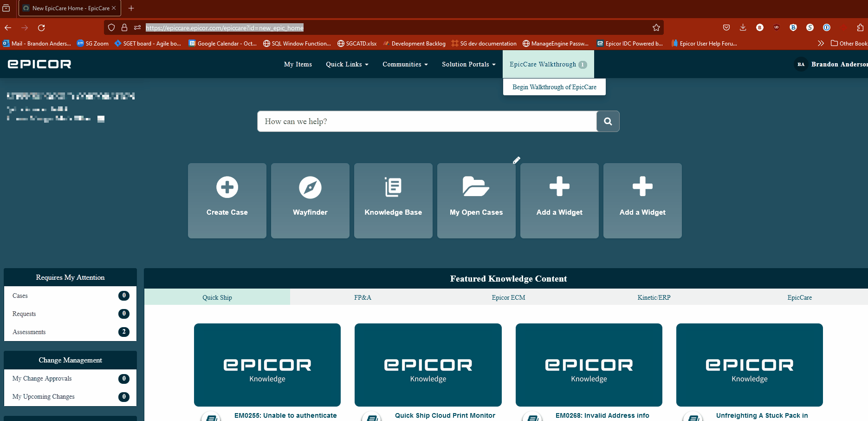Open the site permissions icon in address bar
This screenshot has height=421, width=868.
tap(137, 28)
